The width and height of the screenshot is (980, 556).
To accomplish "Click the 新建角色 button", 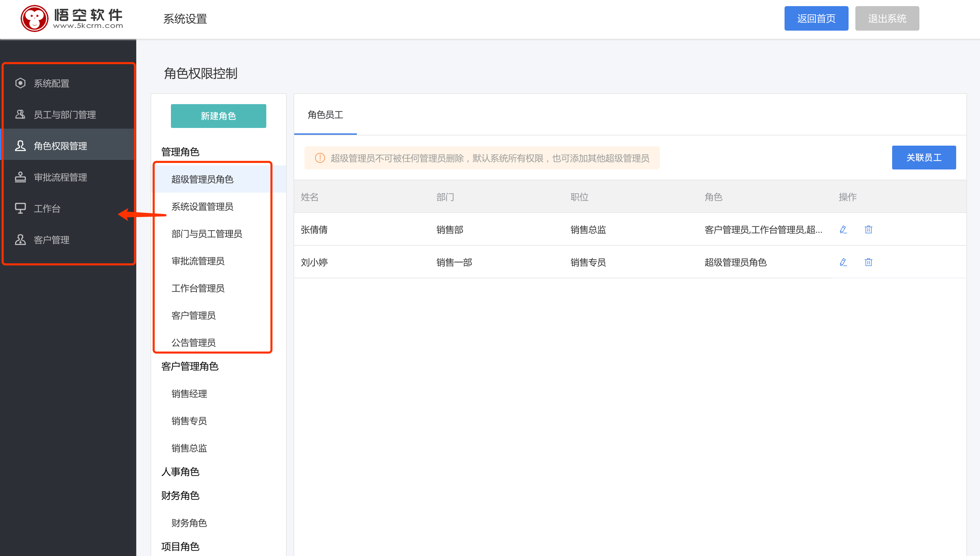I will point(218,116).
